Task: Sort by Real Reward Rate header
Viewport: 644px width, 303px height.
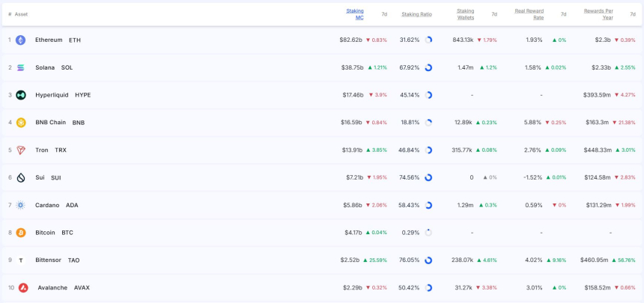Action: [529, 13]
